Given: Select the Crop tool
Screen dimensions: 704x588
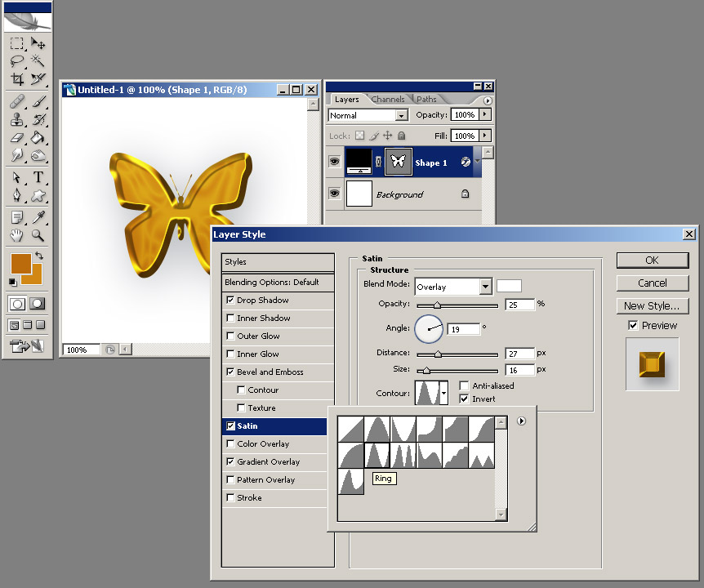Looking at the screenshot, I should (x=16, y=79).
